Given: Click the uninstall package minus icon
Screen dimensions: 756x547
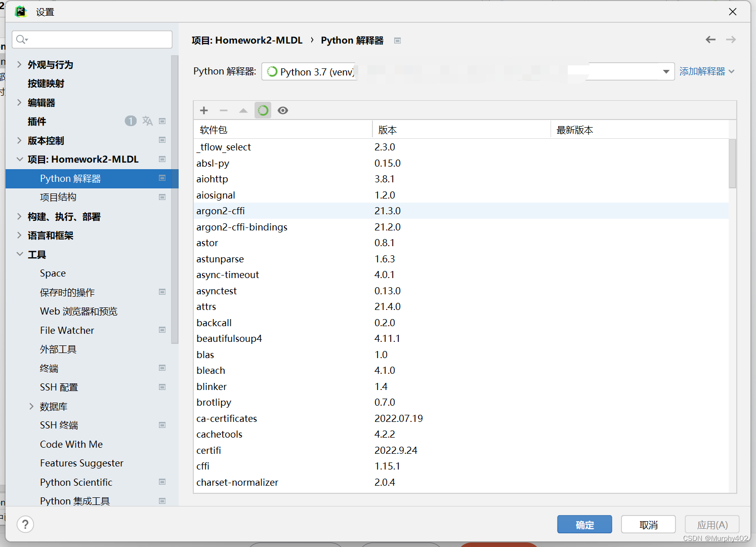Looking at the screenshot, I should coord(224,110).
